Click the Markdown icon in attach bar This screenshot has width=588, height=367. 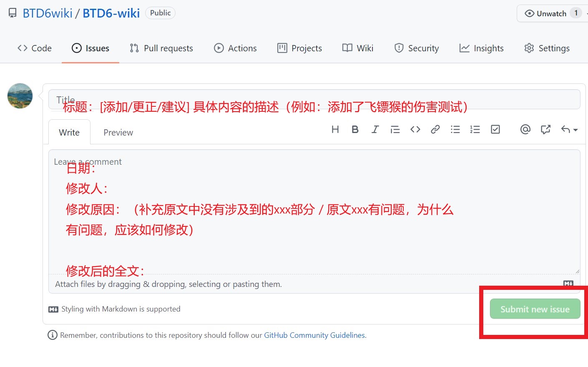(568, 284)
